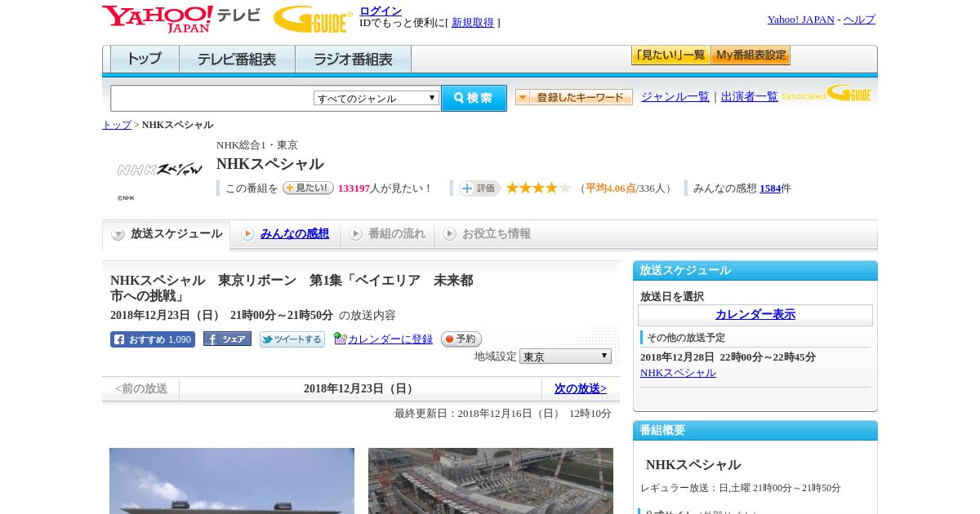Click the Syndicated G-GUIDE logo
The image size is (980, 514).
click(x=826, y=93)
